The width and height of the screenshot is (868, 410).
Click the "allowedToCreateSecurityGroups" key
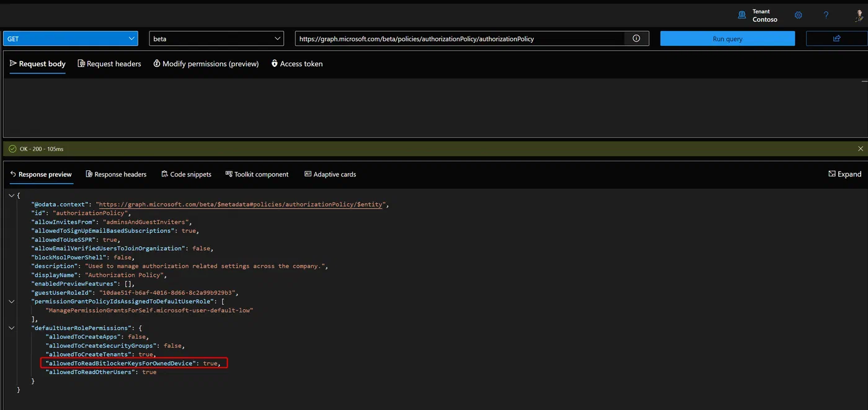pos(102,346)
